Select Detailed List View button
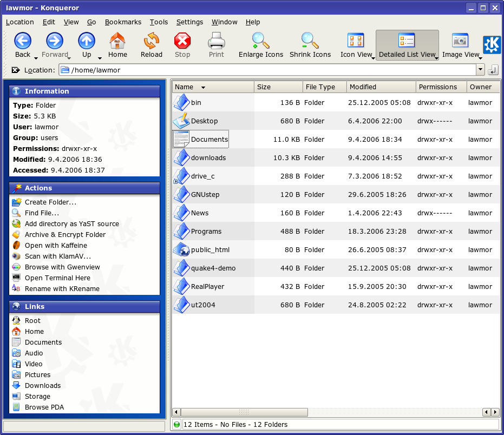504x435 pixels. coord(407,45)
